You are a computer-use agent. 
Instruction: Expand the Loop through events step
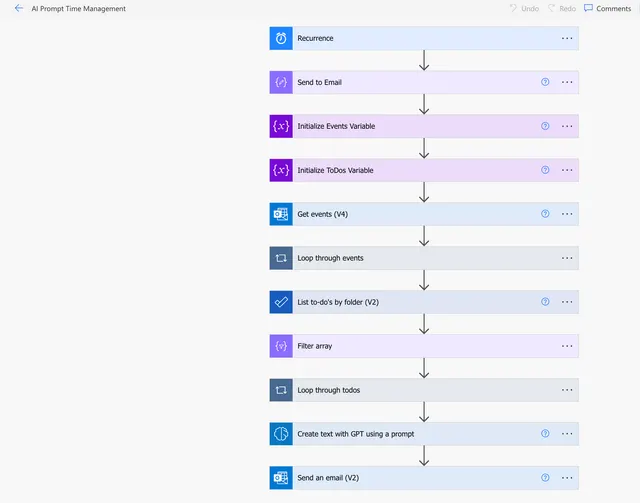424,258
